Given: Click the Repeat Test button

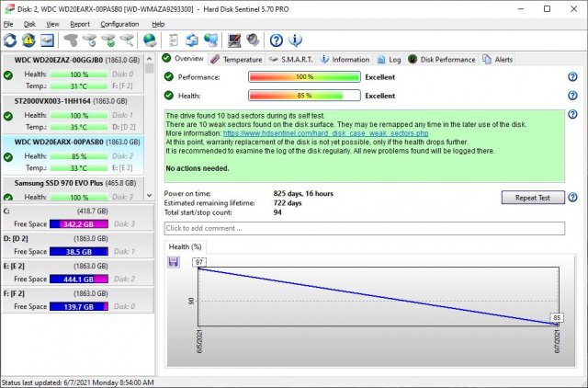Looking at the screenshot, I should (532, 198).
